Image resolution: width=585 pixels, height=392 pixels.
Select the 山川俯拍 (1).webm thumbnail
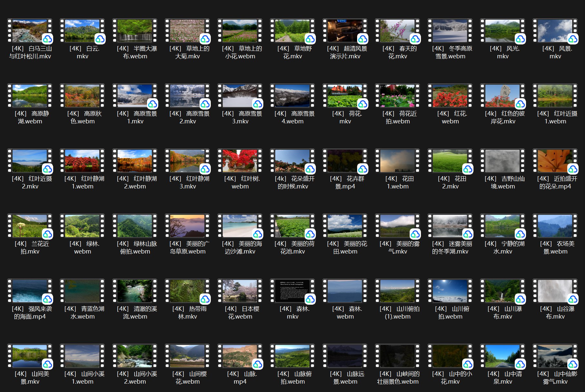click(397, 291)
